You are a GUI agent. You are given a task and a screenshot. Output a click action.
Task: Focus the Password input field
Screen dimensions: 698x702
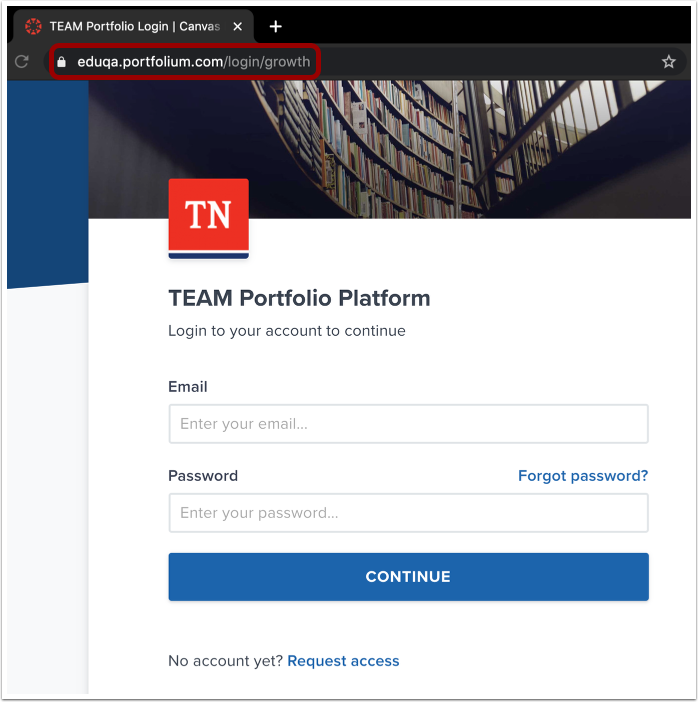click(x=408, y=513)
